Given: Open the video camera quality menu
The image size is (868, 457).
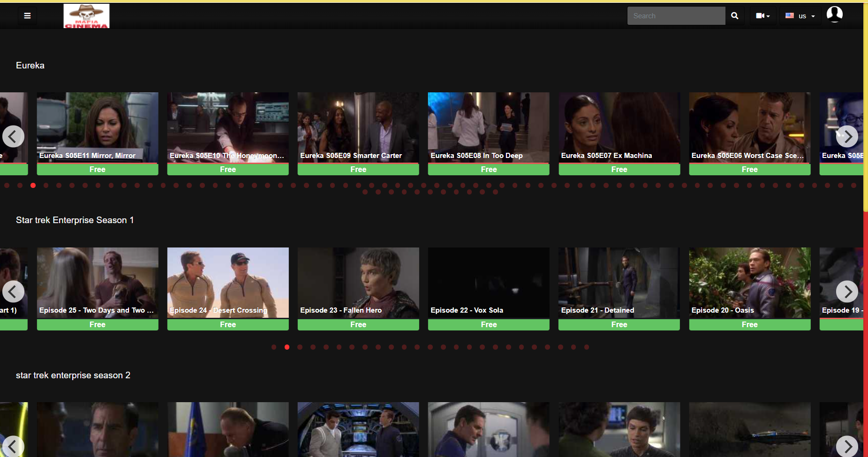Looking at the screenshot, I should (x=762, y=15).
